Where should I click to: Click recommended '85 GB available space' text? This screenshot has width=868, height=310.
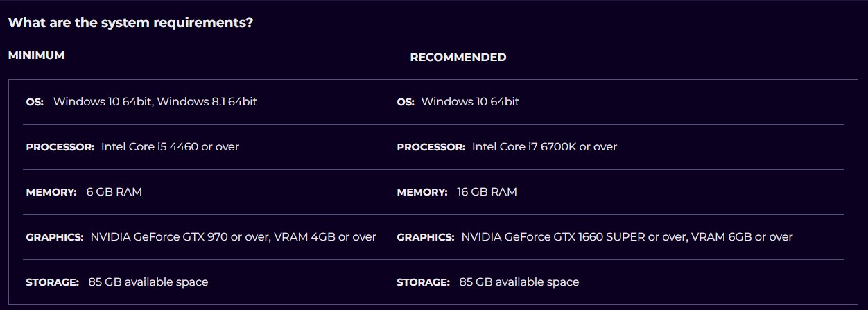[x=519, y=282]
